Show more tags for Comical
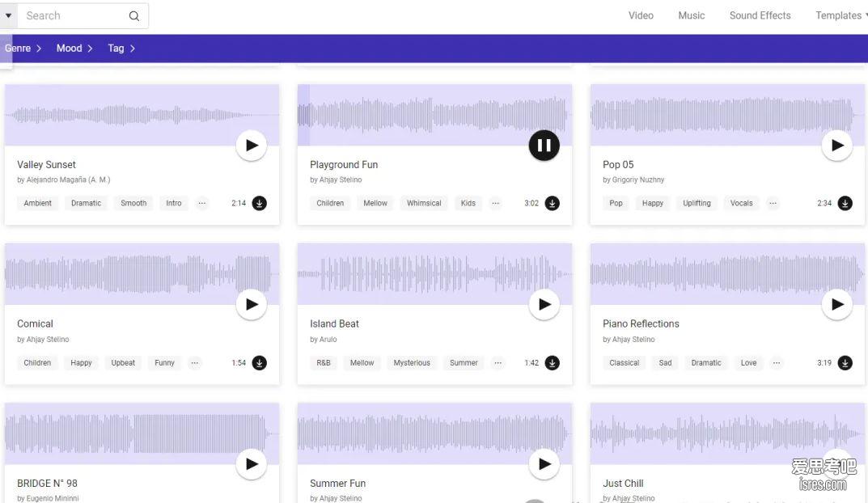The image size is (868, 503). tap(195, 363)
